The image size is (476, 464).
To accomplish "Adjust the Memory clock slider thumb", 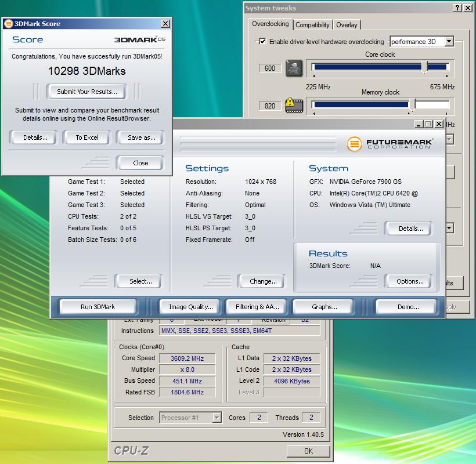I will click(x=412, y=104).
